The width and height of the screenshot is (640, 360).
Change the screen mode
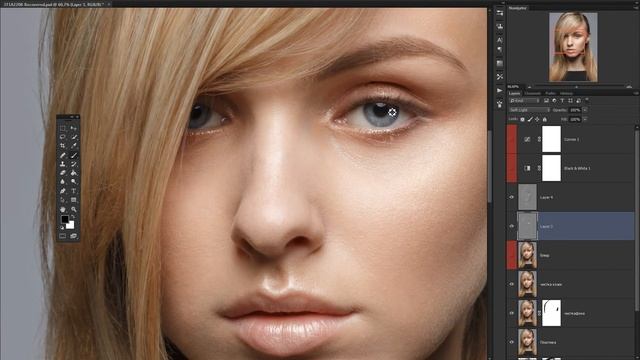pos(74,236)
